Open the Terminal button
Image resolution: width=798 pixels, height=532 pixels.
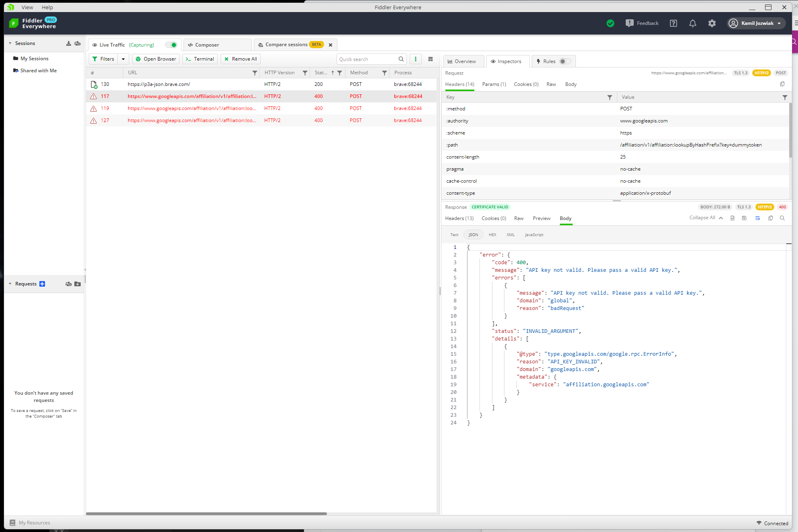tap(200, 59)
